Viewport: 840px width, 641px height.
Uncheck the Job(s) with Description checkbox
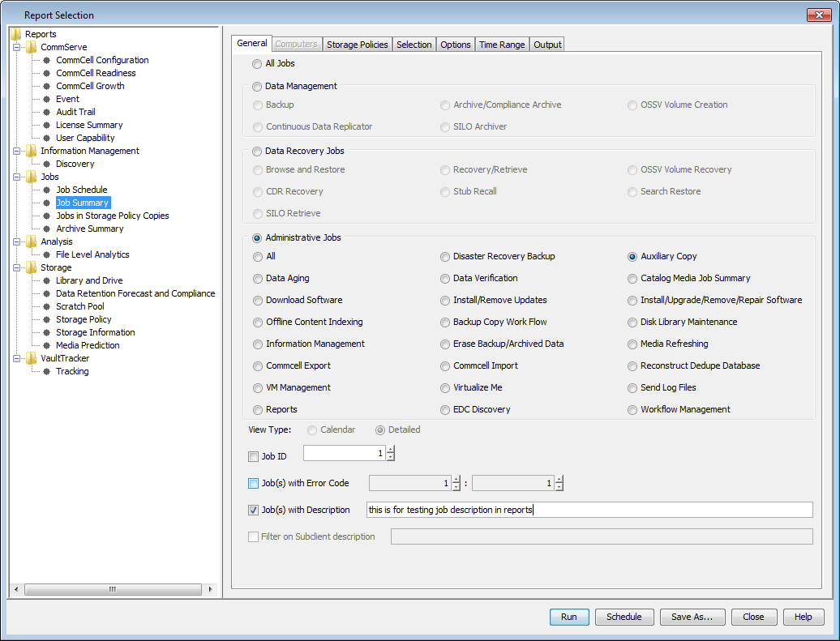[254, 510]
